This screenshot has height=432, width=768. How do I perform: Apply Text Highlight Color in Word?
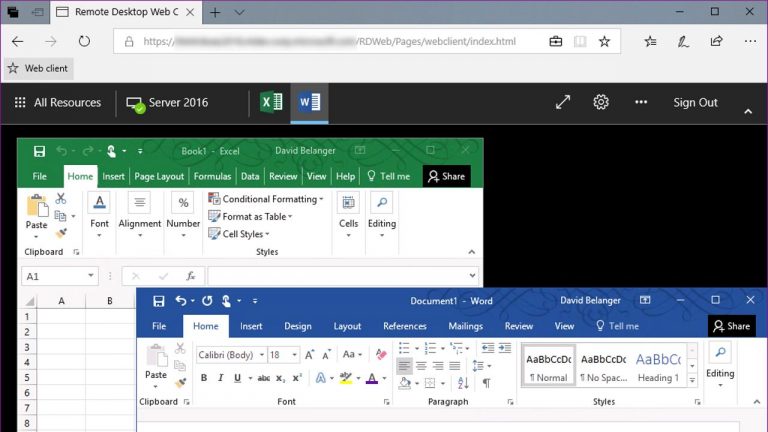(346, 378)
